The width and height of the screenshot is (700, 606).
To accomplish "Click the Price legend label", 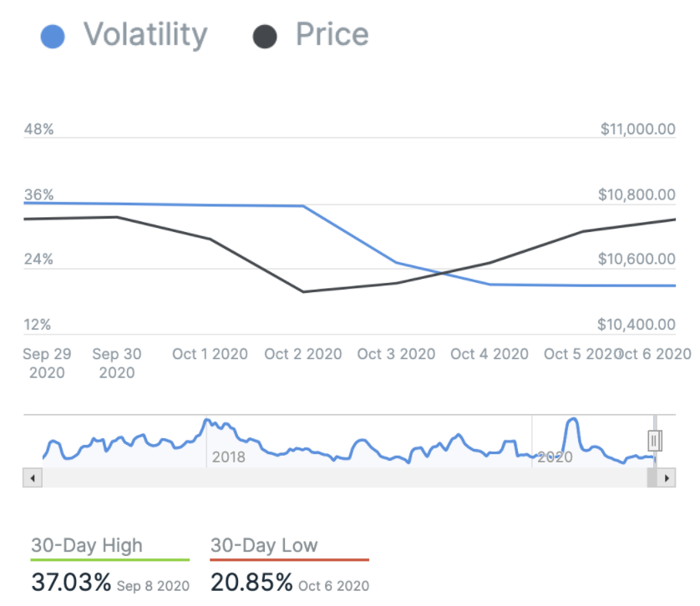I will tap(332, 35).
